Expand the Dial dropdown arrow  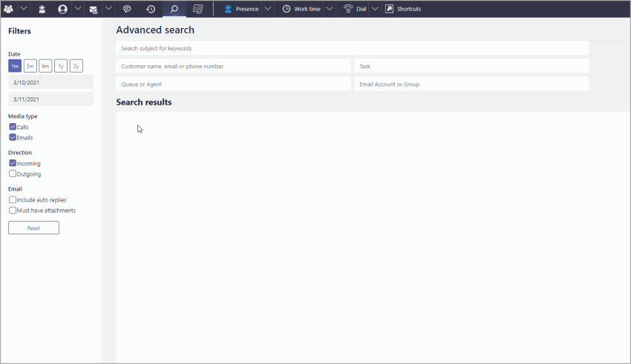pyautogui.click(x=374, y=9)
